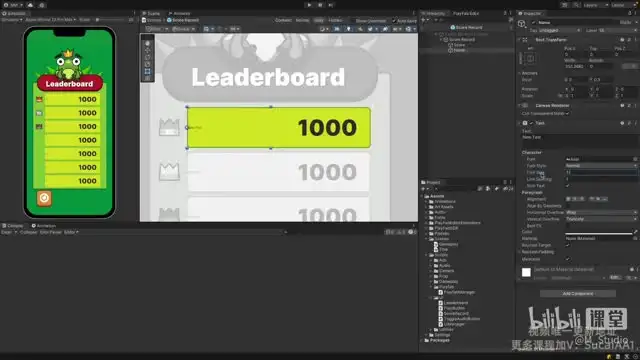Switch to the Animator tab
Image resolution: width=640 pixels, height=360 pixels.
click(179, 13)
